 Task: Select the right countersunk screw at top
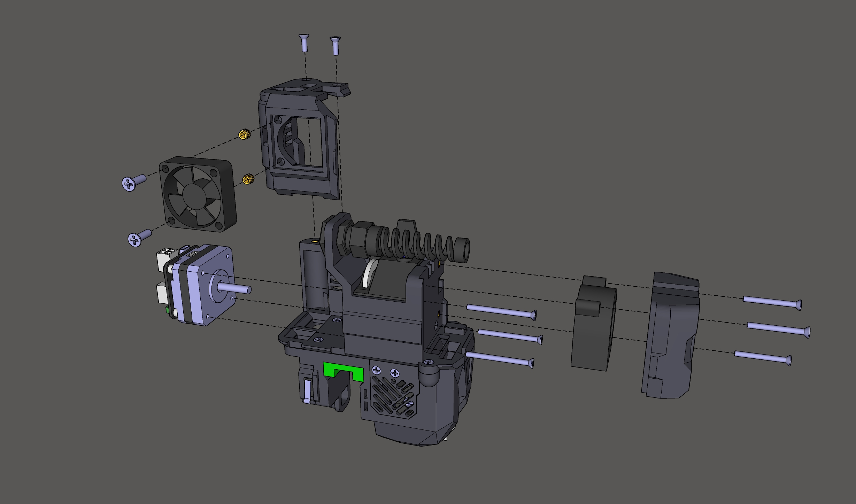click(335, 46)
